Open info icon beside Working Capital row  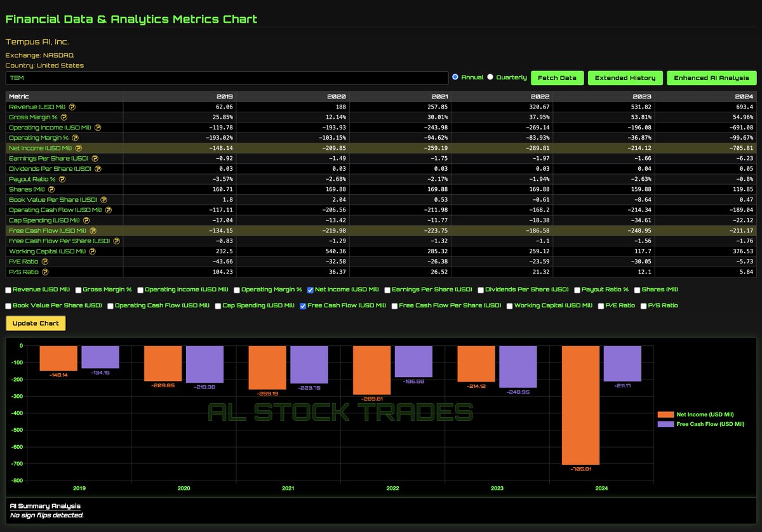(92, 251)
